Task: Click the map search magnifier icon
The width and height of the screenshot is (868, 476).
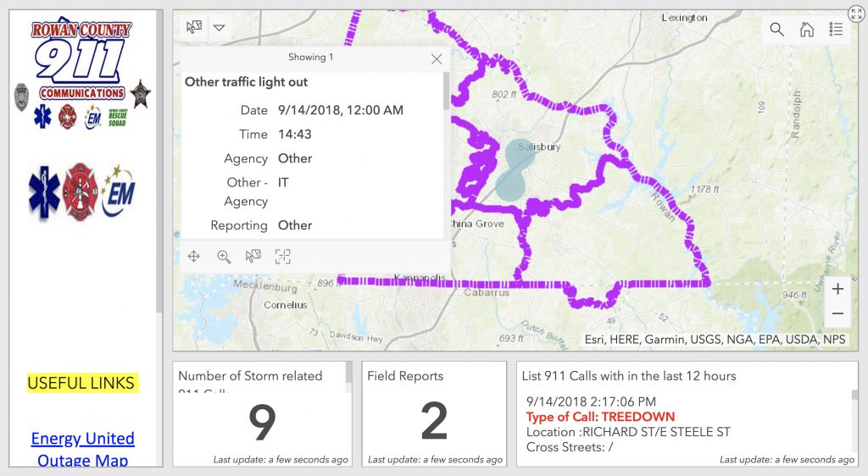Action: (776, 30)
